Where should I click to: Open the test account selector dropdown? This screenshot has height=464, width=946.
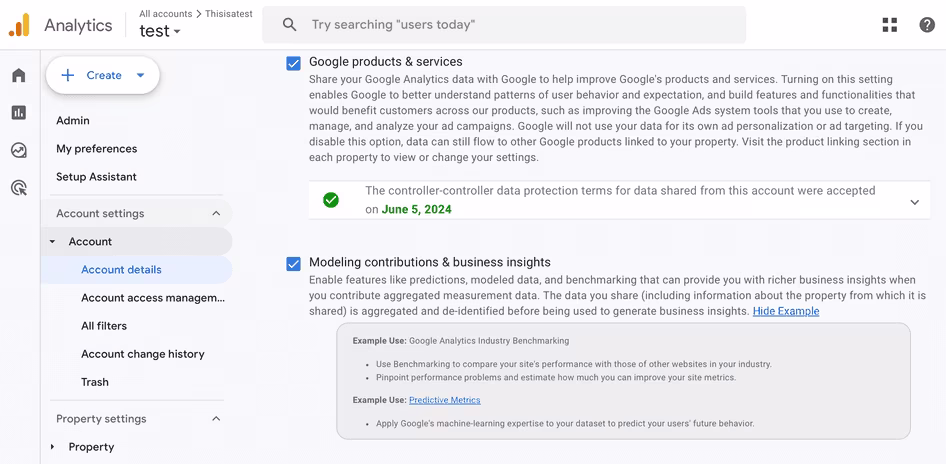160,31
